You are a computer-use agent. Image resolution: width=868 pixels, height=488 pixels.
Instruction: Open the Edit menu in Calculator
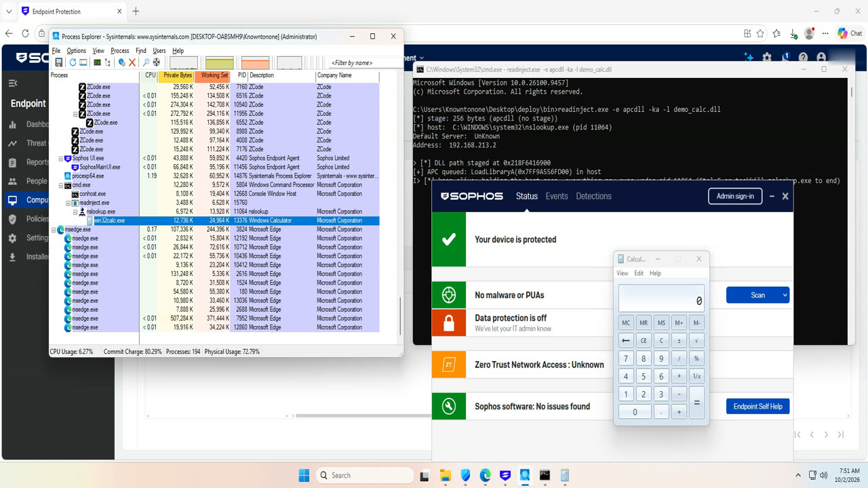pyautogui.click(x=639, y=273)
